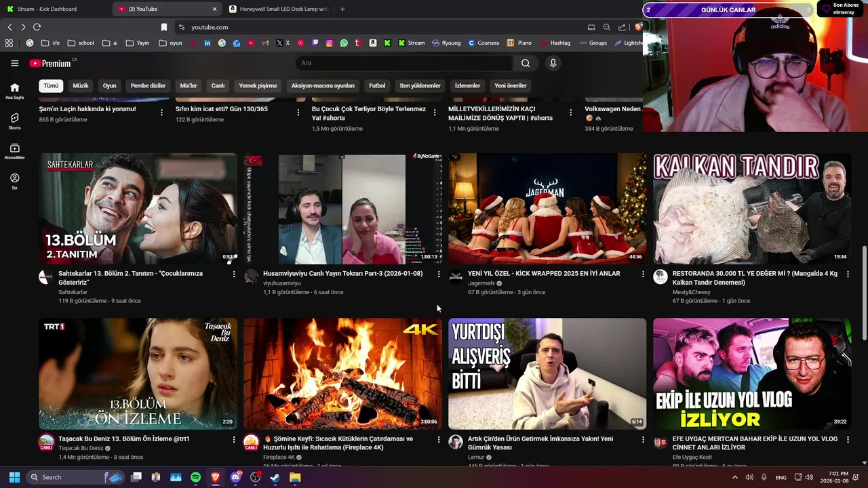The image size is (868, 488).
Task: Open the EKİP İLE UZUN YOL VLOG thumbnail
Action: tap(752, 373)
